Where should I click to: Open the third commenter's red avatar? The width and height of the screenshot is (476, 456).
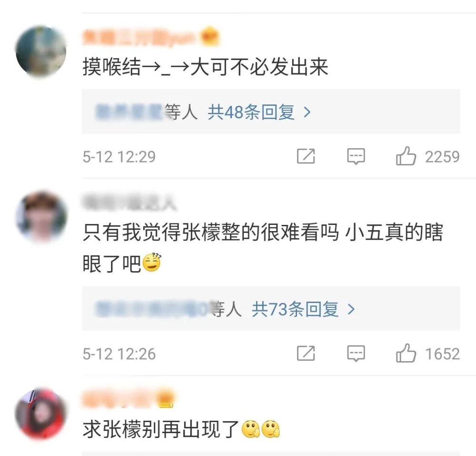click(x=41, y=415)
